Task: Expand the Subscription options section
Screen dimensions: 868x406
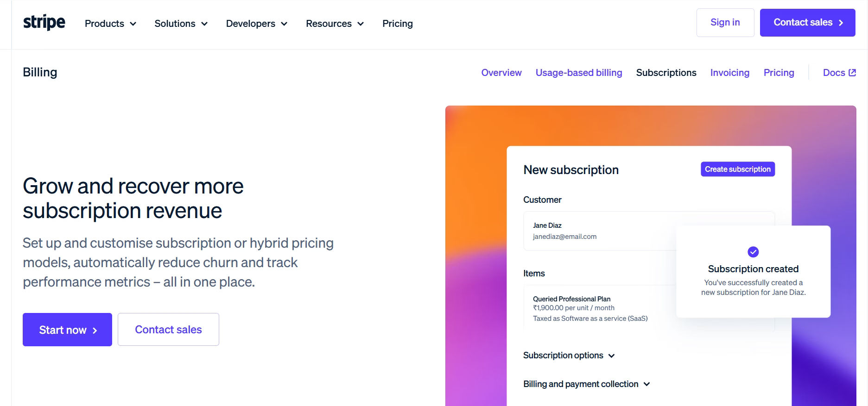Action: click(x=569, y=356)
